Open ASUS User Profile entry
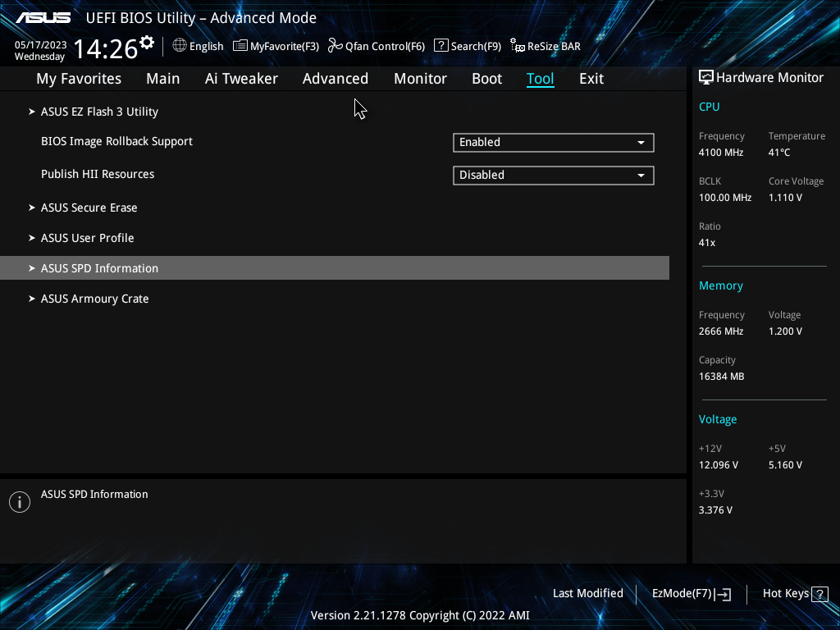 [x=87, y=238]
